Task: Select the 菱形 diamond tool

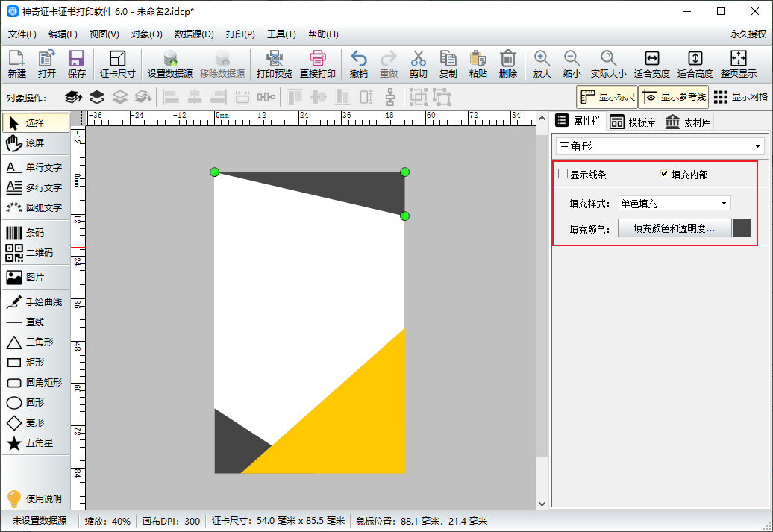Action: pyautogui.click(x=36, y=423)
